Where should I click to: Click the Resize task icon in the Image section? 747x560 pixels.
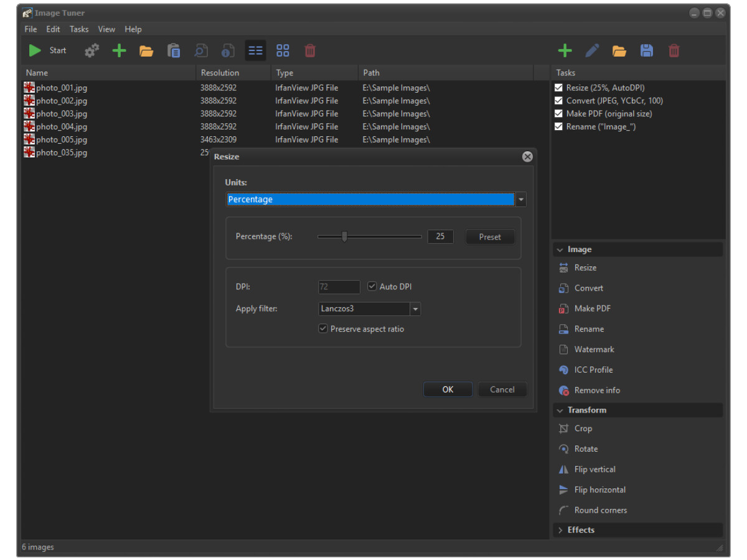(564, 268)
